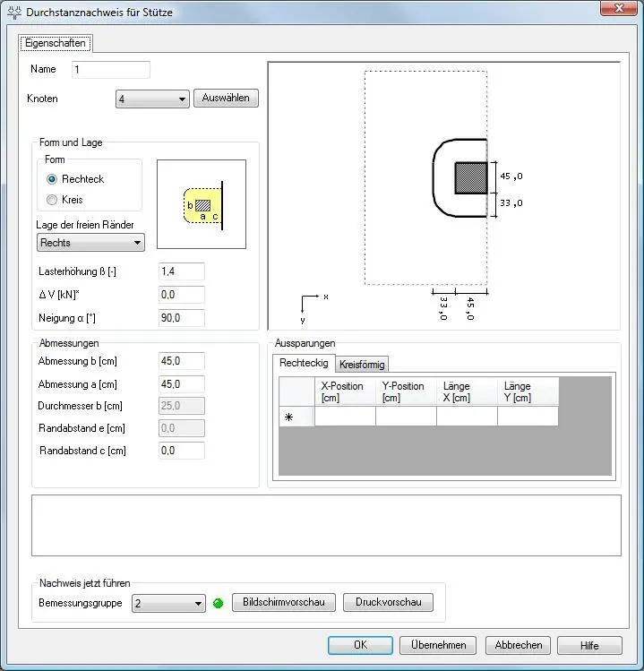Click the X-Position [cm] column header
644x671 pixels.
[x=345, y=391]
